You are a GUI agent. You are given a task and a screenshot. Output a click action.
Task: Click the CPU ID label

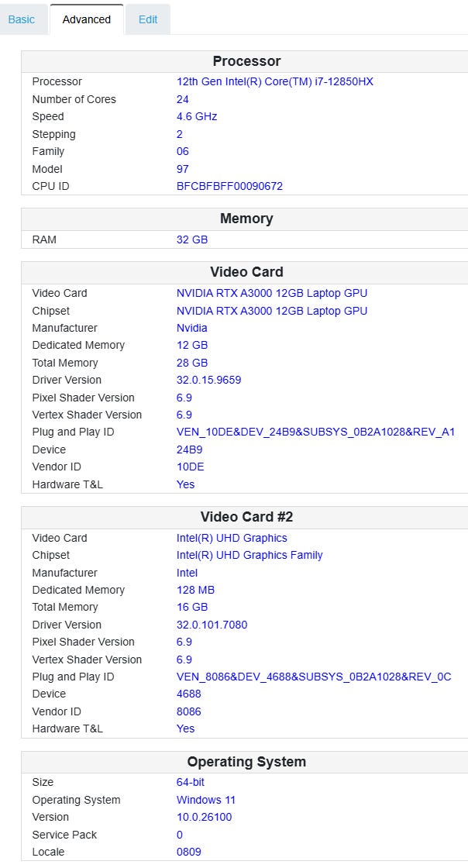point(50,186)
